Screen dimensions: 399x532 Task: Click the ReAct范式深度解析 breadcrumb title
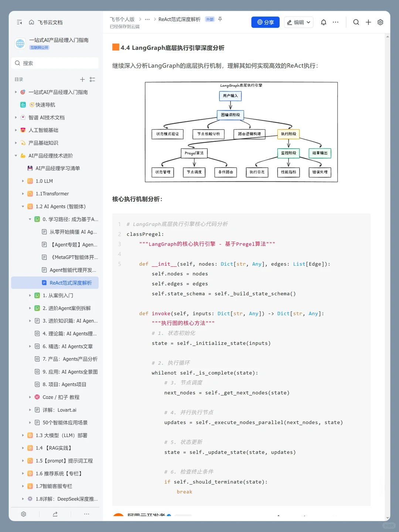click(x=180, y=19)
